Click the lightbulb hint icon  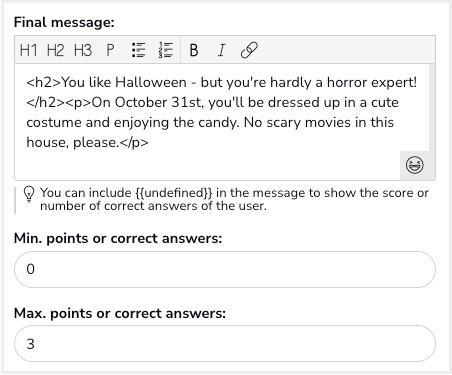29,195
